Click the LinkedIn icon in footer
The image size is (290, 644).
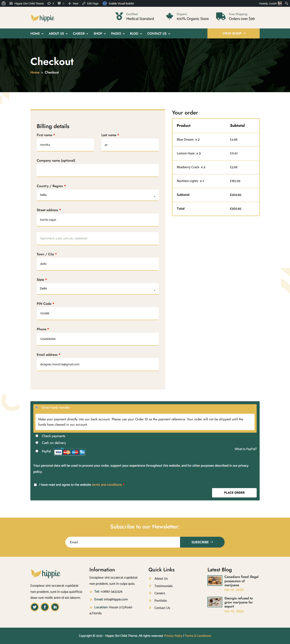(x=55, y=607)
